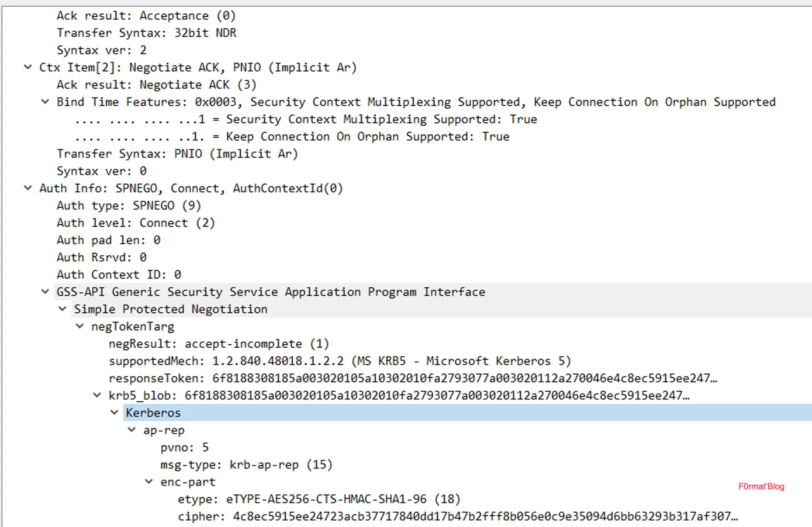Select negResult: accept-incomplete line
812x527 pixels.
tap(219, 344)
